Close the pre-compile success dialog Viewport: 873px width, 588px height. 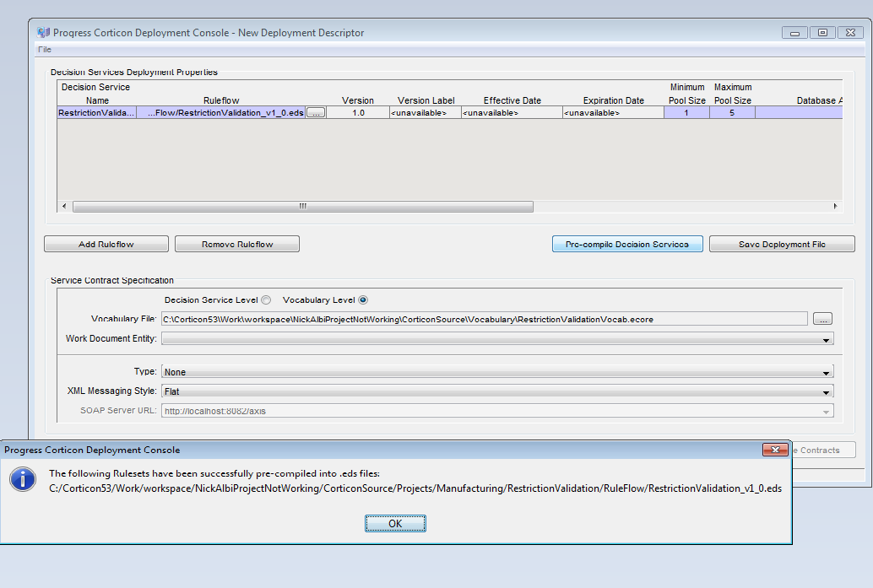775,450
